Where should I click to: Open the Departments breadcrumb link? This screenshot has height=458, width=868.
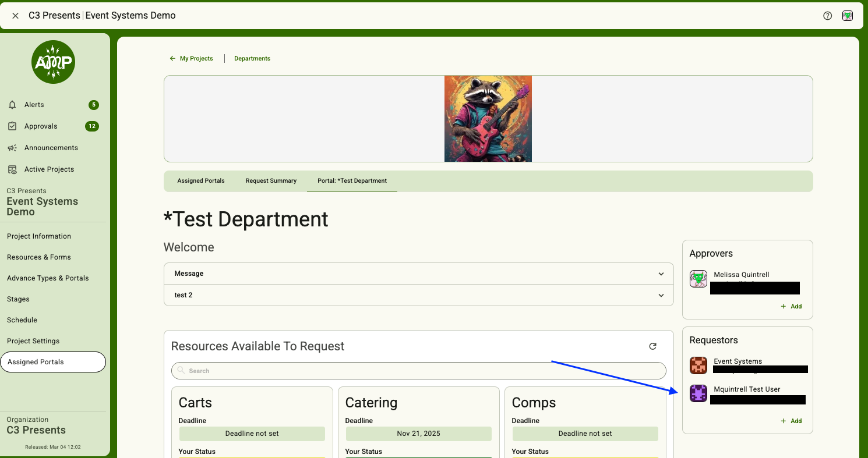coord(252,59)
